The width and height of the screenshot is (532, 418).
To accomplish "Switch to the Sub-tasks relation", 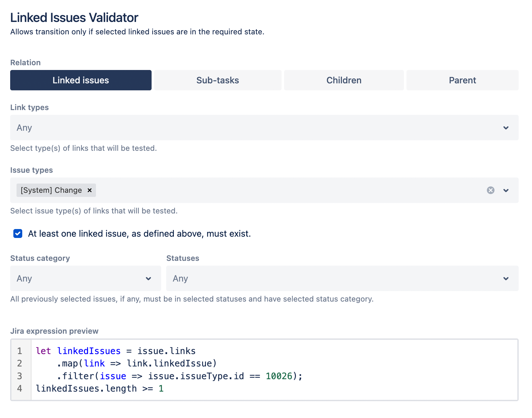I will pos(217,80).
